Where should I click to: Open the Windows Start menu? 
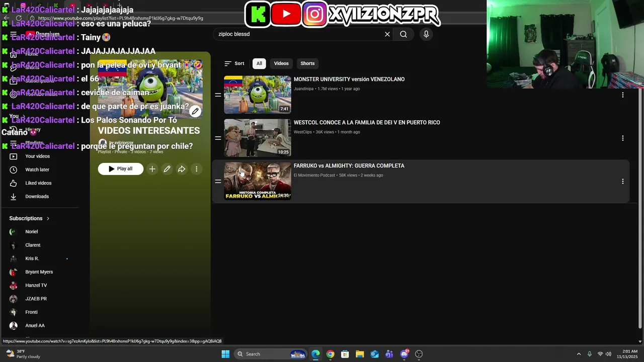[225, 354]
